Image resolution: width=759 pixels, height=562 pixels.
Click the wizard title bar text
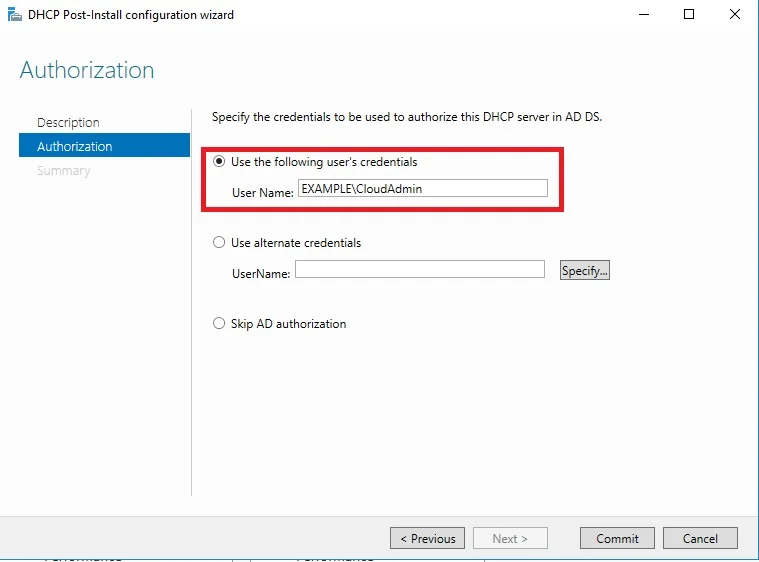point(131,15)
